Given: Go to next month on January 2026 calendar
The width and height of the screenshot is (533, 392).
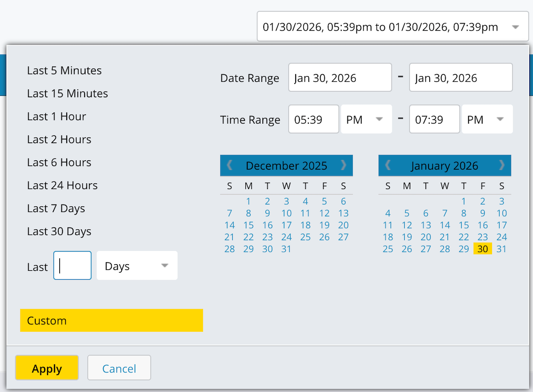Looking at the screenshot, I should point(502,165).
